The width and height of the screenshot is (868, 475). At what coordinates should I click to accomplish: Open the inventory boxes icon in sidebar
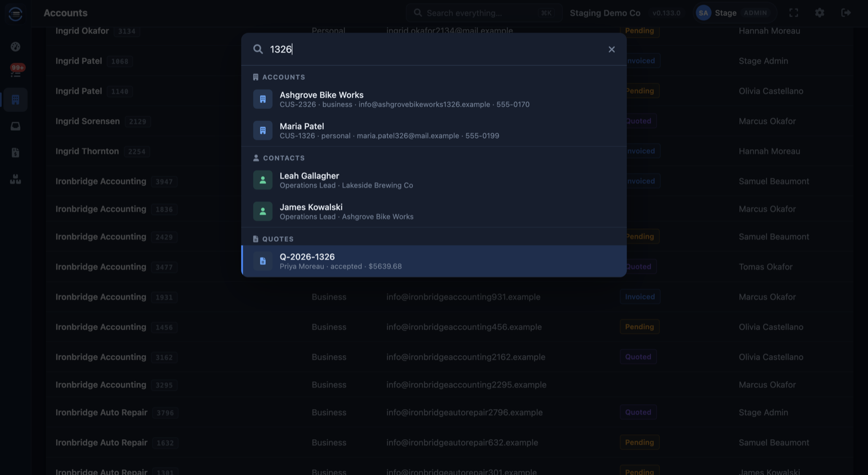pos(15,179)
